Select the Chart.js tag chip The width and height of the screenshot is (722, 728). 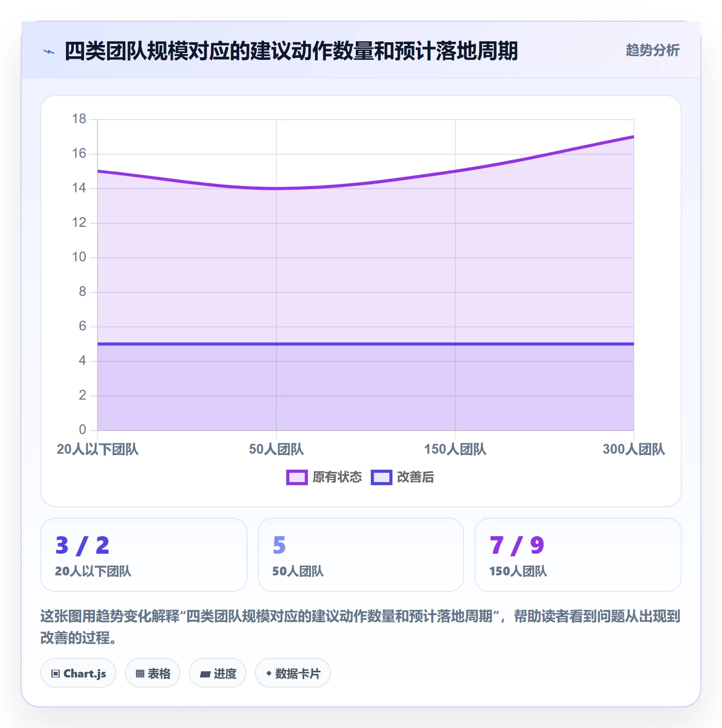(78, 673)
